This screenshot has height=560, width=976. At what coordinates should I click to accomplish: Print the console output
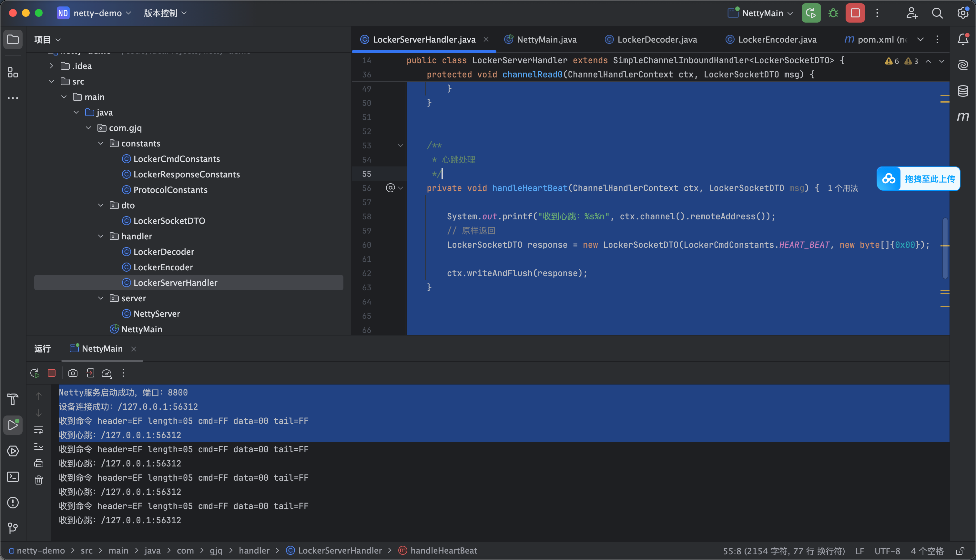[x=39, y=463]
